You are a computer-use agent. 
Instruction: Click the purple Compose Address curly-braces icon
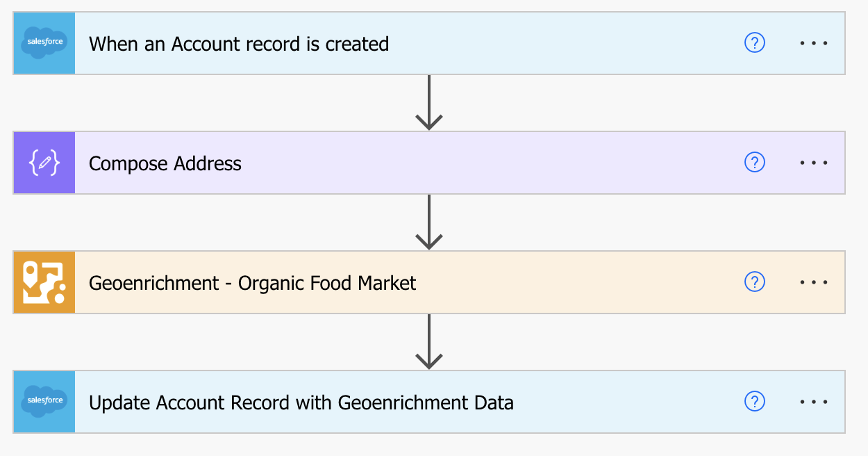44,163
